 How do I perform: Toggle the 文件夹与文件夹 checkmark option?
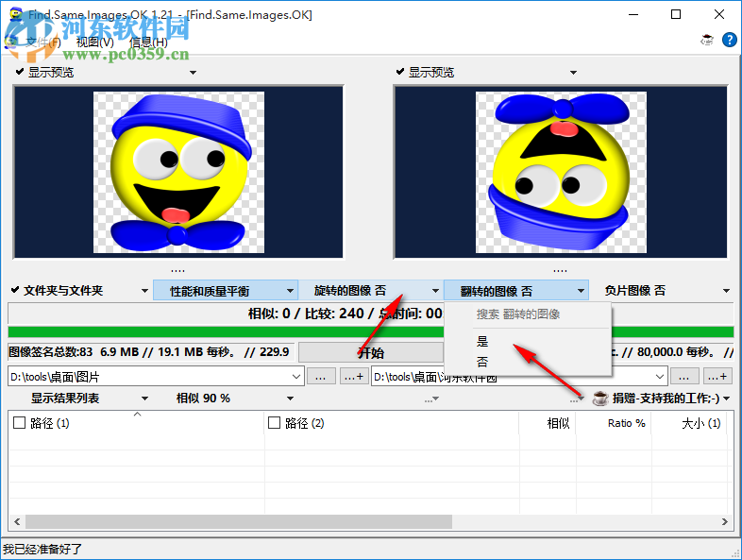click(x=15, y=290)
